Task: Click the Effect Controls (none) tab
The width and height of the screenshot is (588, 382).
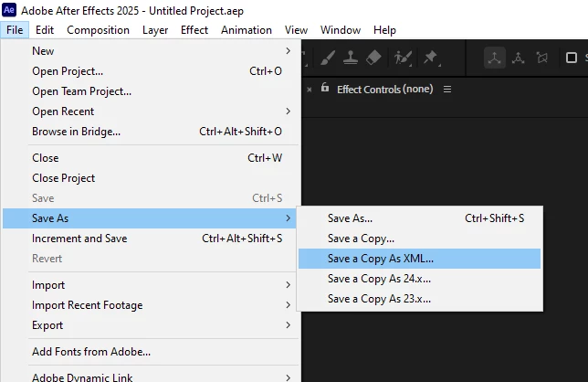Action: [x=384, y=90]
